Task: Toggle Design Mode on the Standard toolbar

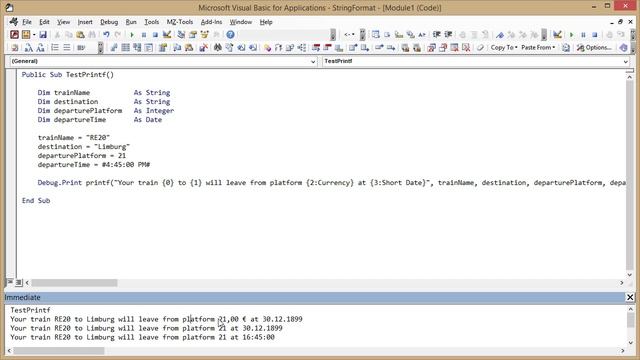Action: (167, 35)
